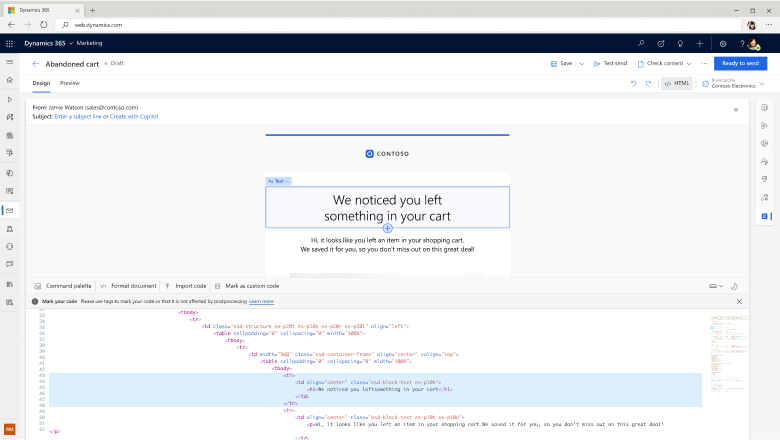
Task: Click Create with Copilot link
Action: coord(134,116)
